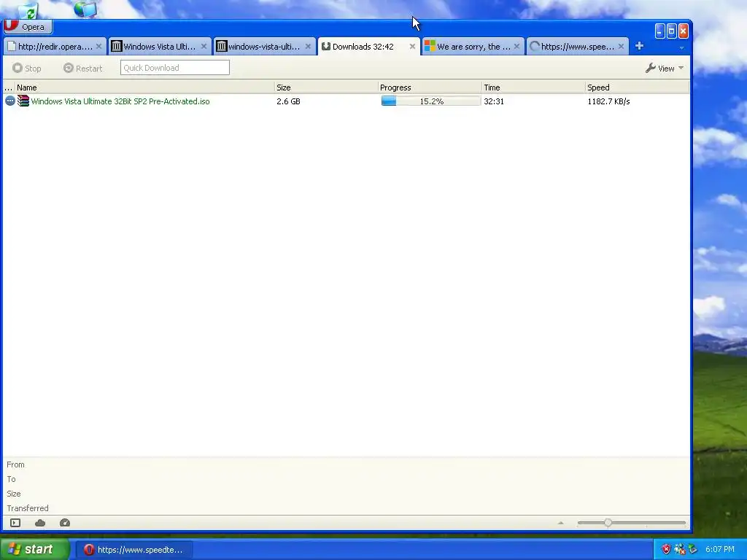Open the Recycle Bin desktop icon
Screen dimensions: 747x560
point(28,9)
